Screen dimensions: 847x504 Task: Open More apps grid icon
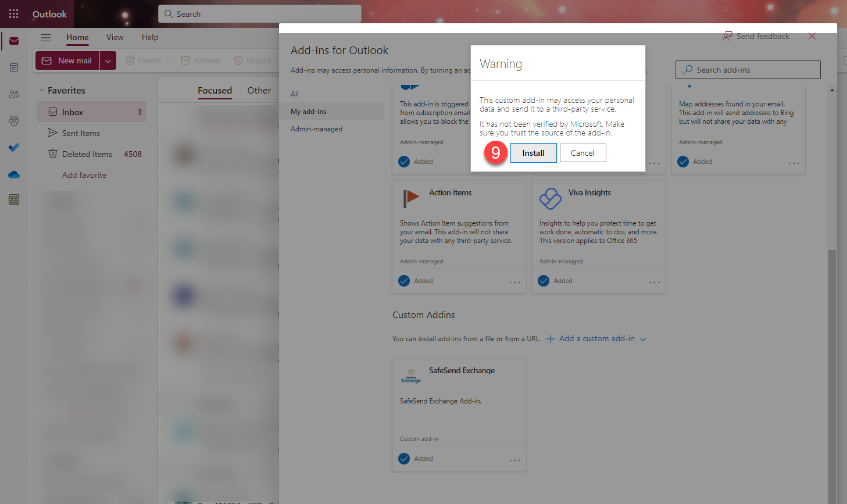point(14,199)
